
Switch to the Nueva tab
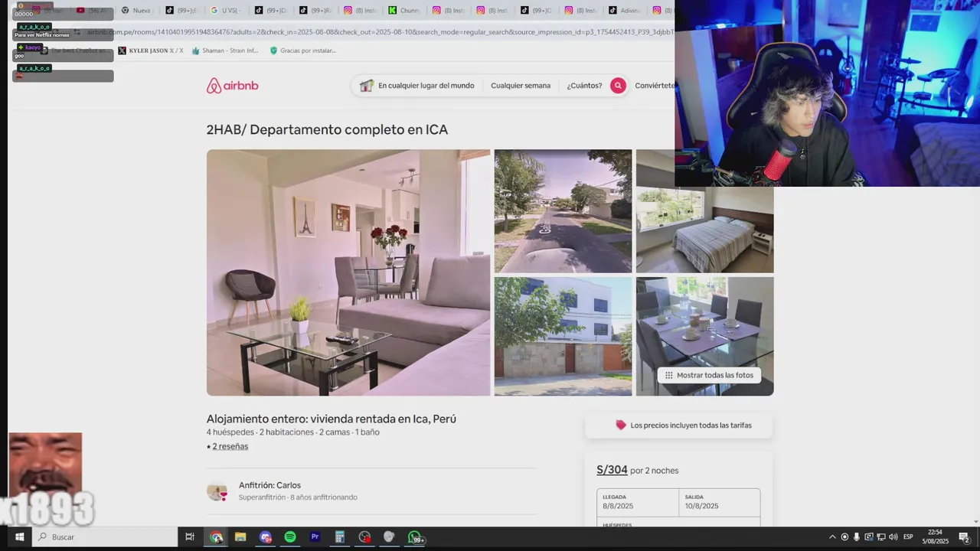[x=136, y=11]
